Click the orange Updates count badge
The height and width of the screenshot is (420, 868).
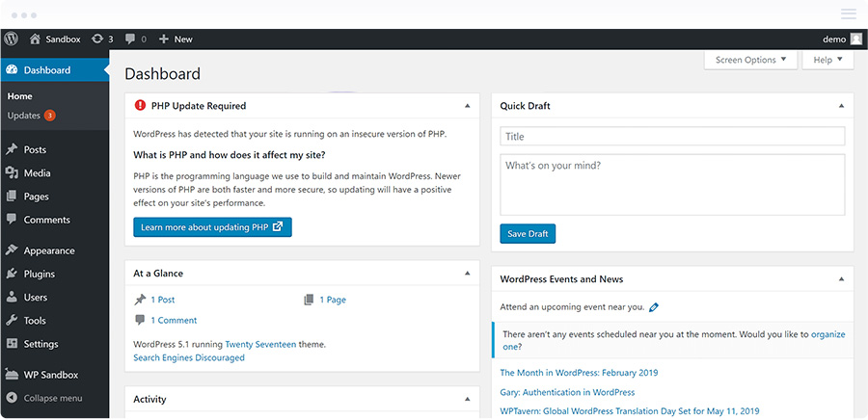pos(50,116)
